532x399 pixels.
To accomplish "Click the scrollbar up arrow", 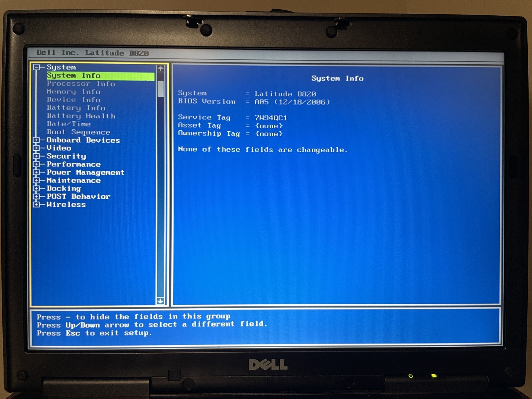I will pyautogui.click(x=161, y=68).
